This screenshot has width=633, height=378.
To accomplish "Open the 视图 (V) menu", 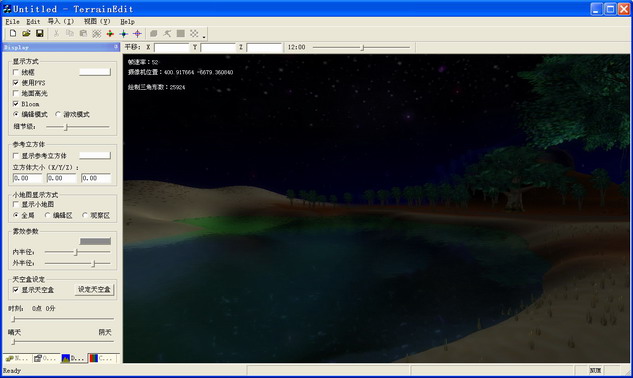I will click(x=97, y=22).
